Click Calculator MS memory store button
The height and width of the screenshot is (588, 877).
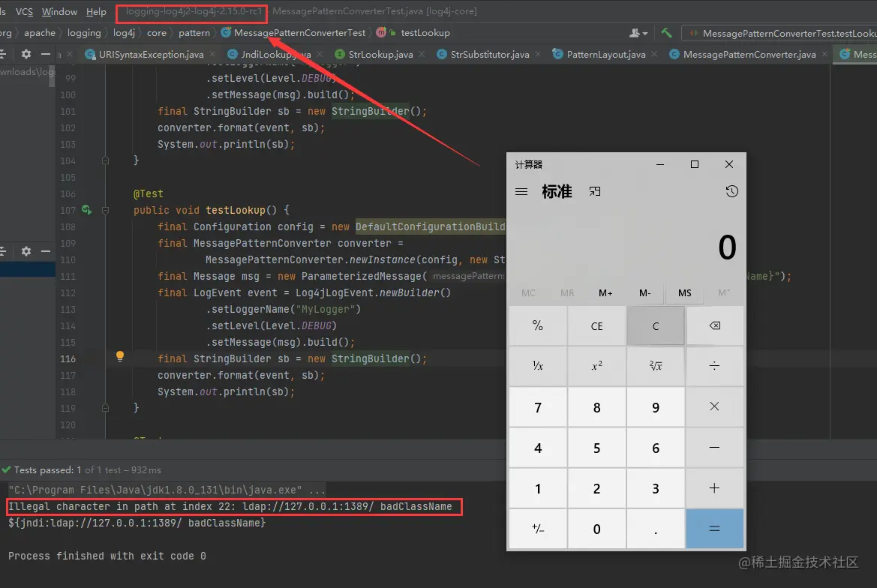click(685, 293)
